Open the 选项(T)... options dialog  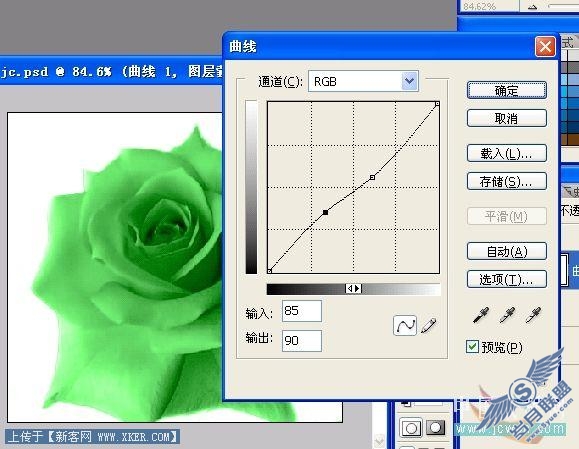tap(507, 279)
